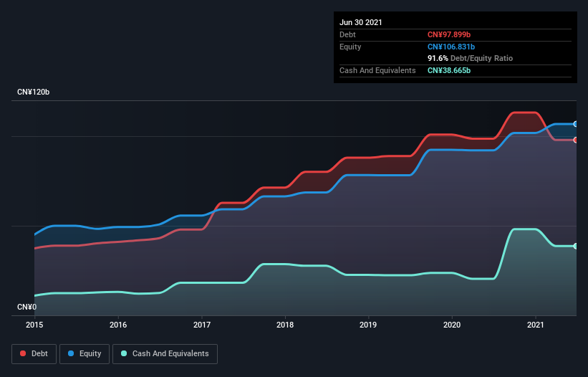Image resolution: width=588 pixels, height=377 pixels.
Task: Click the 2015 x-axis label
Action: (x=34, y=325)
